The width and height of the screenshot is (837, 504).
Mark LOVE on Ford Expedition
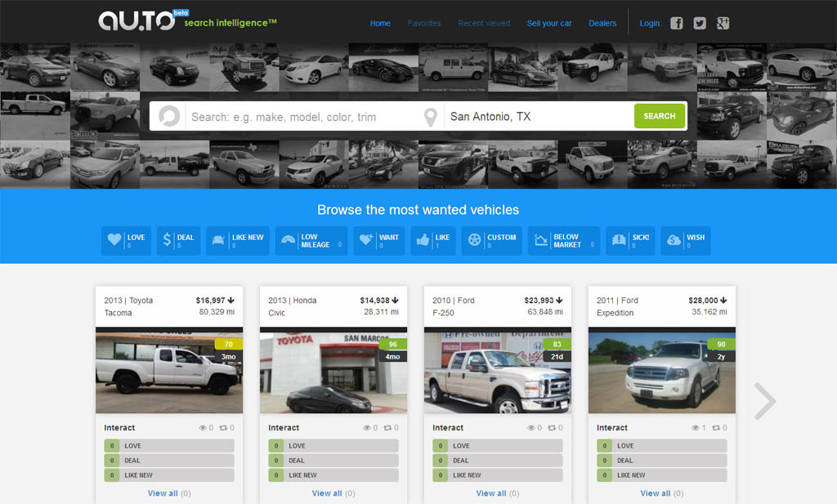coord(662,446)
